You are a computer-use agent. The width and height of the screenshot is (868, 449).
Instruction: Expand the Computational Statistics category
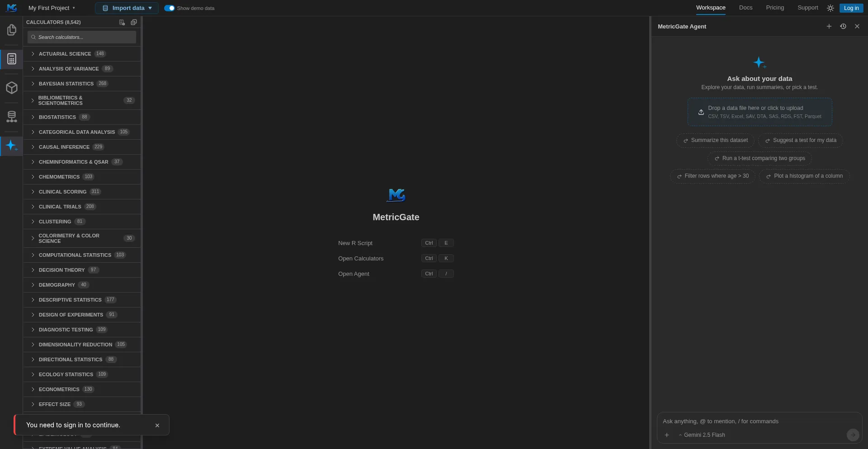coord(82,255)
